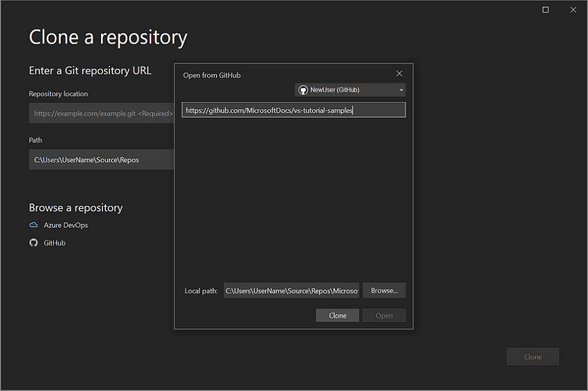This screenshot has width=588, height=391.
Task: Select the vs-tutorial-samples URL text field
Action: coord(293,109)
